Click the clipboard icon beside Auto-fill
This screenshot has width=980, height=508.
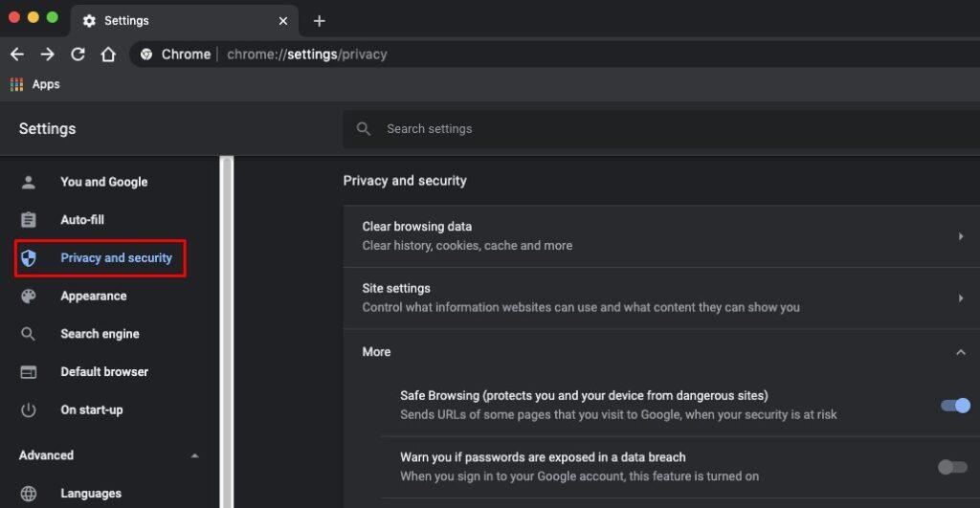(28, 220)
